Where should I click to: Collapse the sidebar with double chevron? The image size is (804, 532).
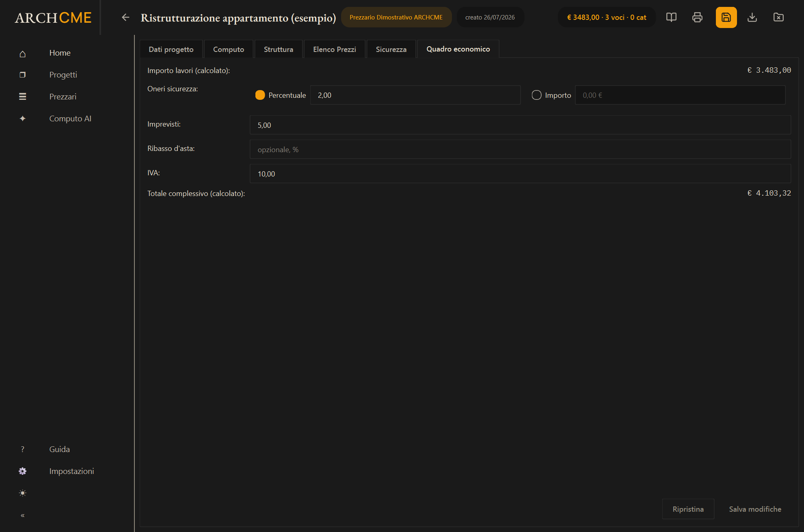pos(23,515)
